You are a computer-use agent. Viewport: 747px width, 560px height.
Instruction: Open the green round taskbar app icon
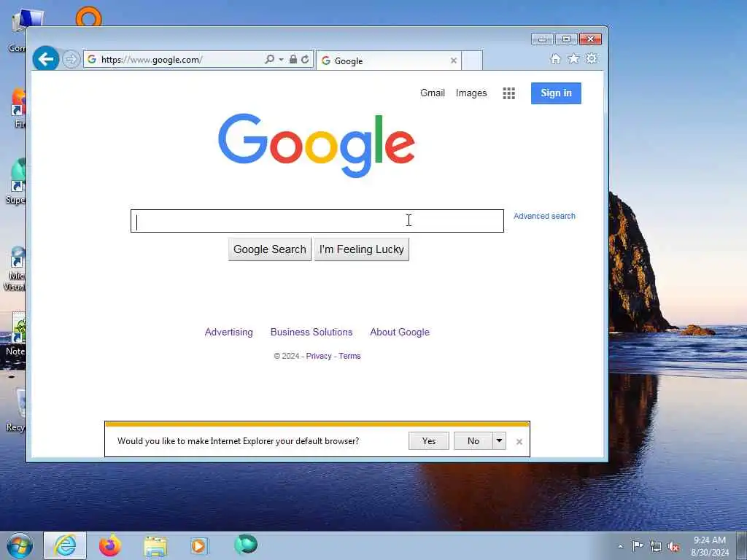(246, 545)
